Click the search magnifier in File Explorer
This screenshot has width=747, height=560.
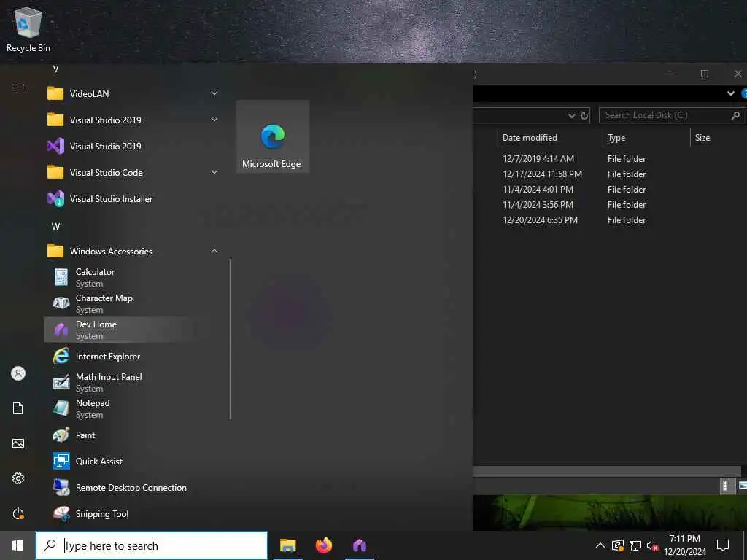pos(735,115)
